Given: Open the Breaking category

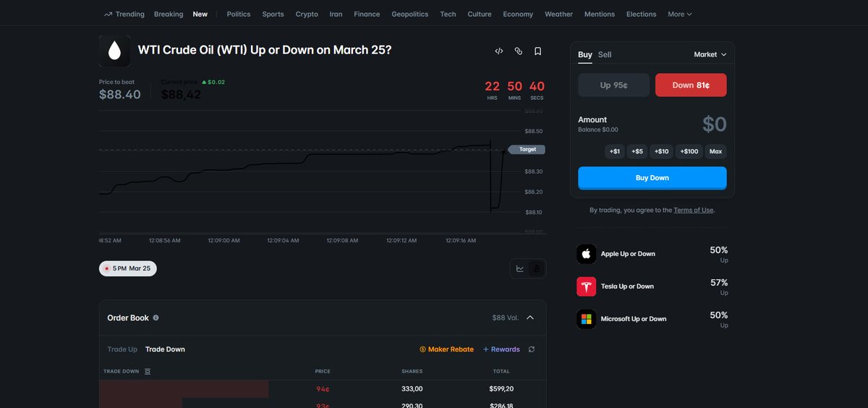Looking at the screenshot, I should tap(169, 14).
